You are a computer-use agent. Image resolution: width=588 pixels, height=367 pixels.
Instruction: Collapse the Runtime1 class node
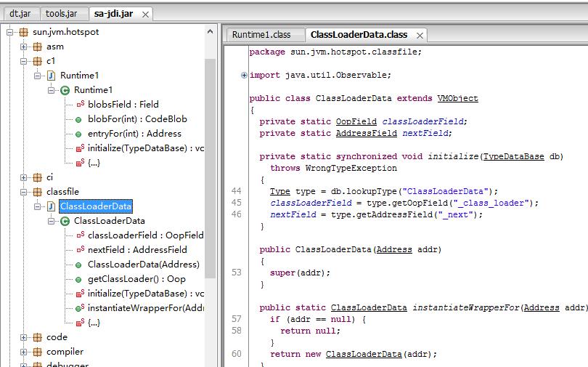pos(51,90)
